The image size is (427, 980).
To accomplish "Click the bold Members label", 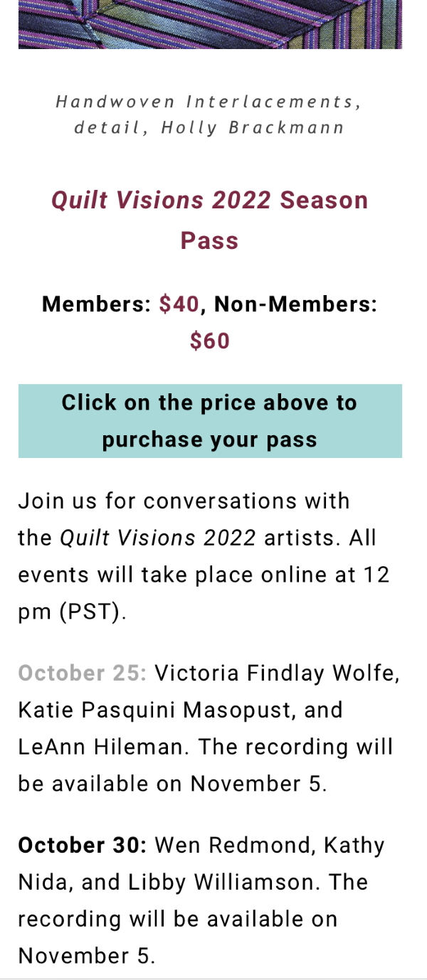I will pos(96,304).
